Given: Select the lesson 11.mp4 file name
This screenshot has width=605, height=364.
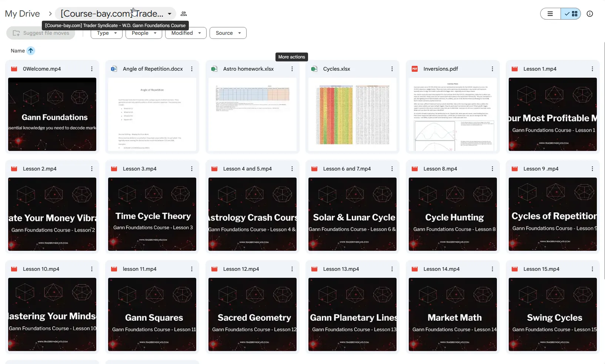Looking at the screenshot, I should [140, 269].
